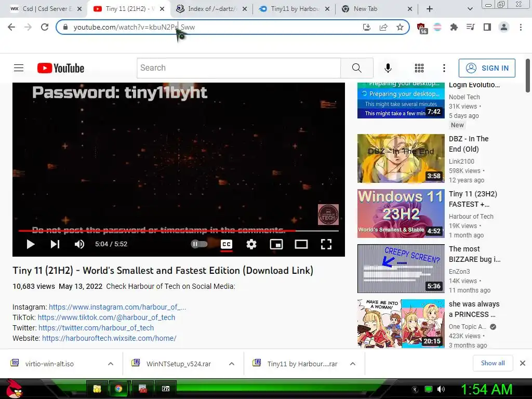The width and height of the screenshot is (532, 399).
Task: Toggle the browser side panel icon
Action: (487, 27)
